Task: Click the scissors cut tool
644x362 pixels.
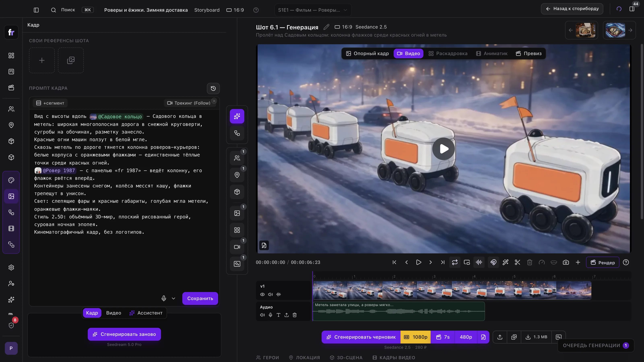Action: 517,262
